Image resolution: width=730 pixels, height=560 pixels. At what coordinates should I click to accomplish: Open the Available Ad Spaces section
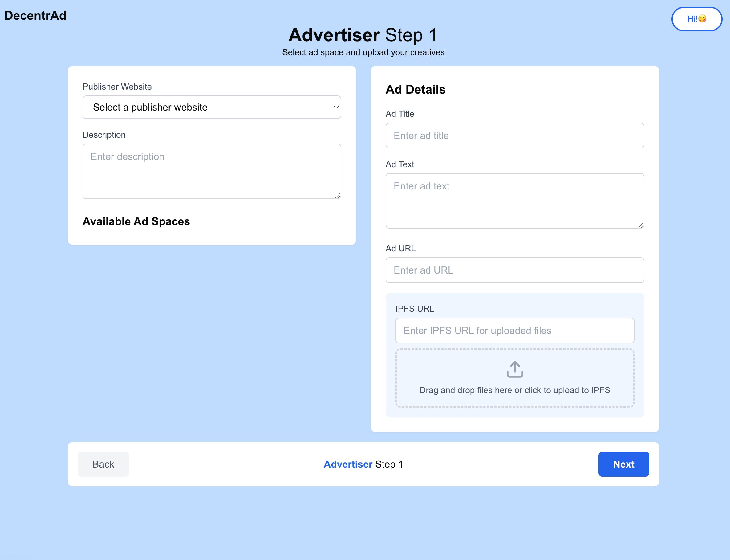pos(136,221)
